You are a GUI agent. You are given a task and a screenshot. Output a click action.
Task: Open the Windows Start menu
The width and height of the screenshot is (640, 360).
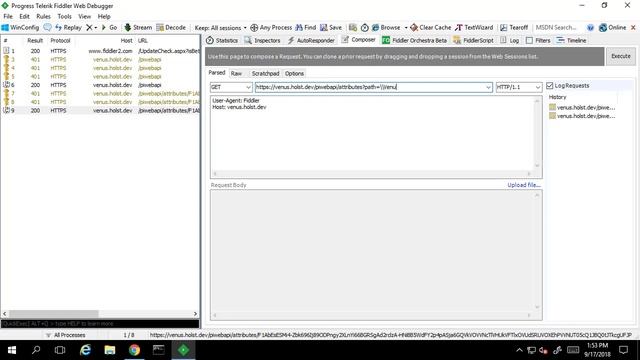tap(12, 350)
